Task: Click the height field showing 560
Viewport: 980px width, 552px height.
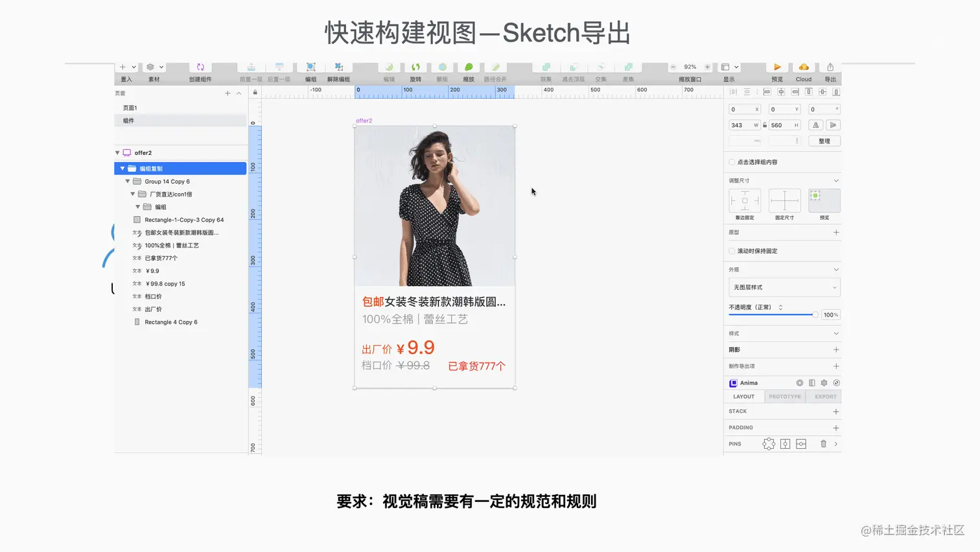Action: coord(784,125)
